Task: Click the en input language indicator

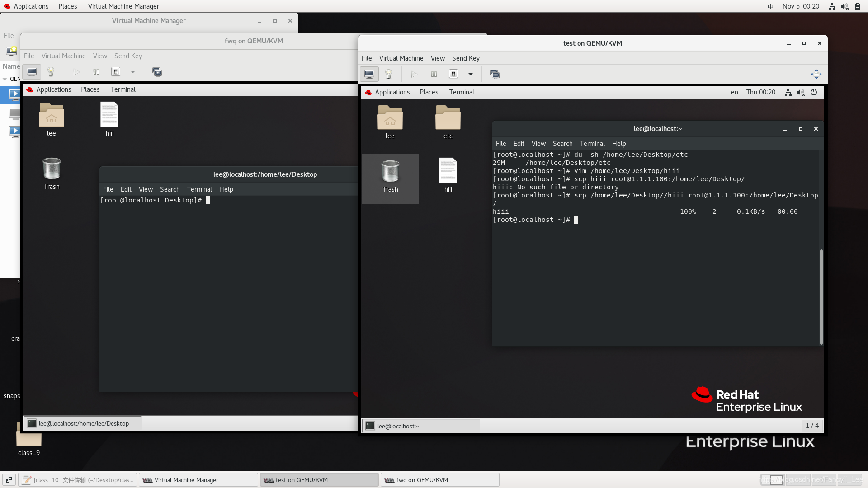Action: pos(734,92)
